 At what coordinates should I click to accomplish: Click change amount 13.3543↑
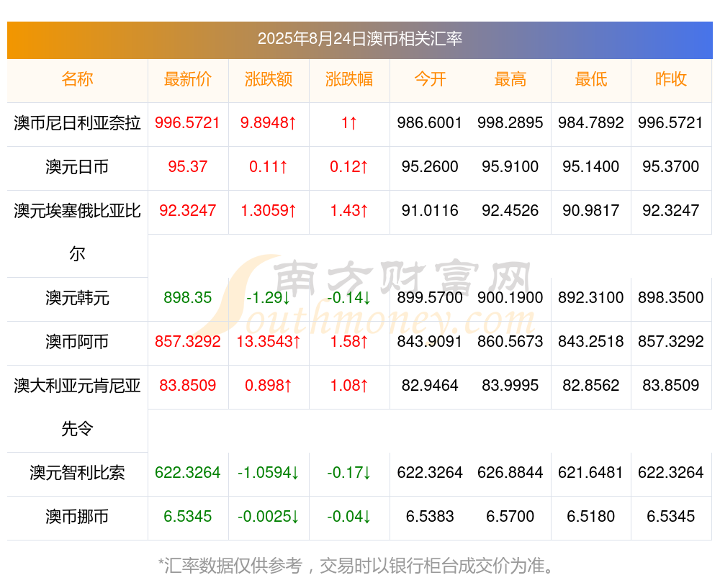[269, 342]
